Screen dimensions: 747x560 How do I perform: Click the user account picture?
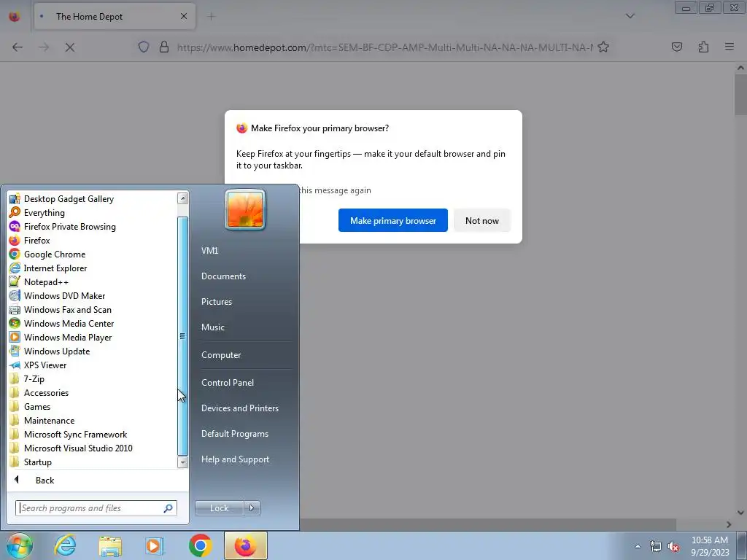pos(245,209)
